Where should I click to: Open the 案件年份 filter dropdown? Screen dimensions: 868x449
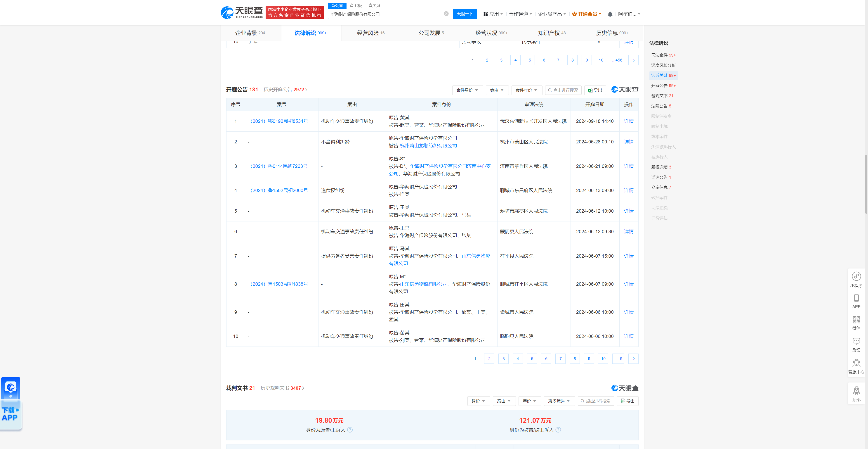pyautogui.click(x=526, y=90)
